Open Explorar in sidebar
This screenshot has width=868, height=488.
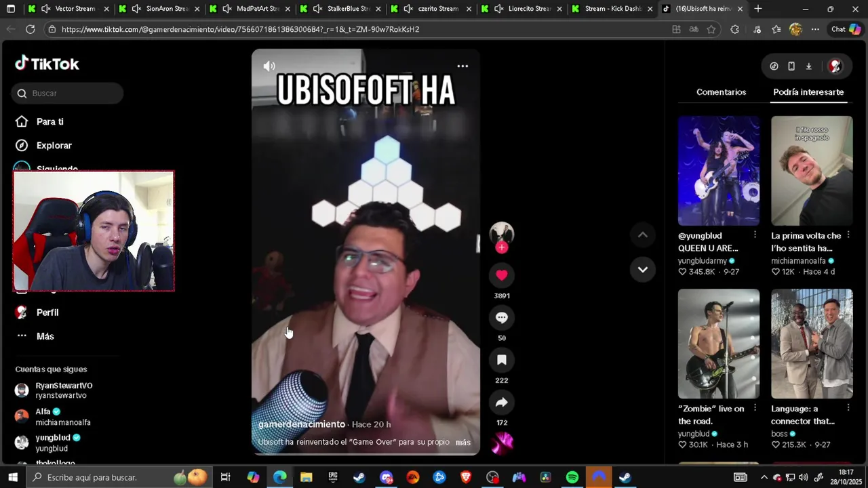[x=54, y=145]
